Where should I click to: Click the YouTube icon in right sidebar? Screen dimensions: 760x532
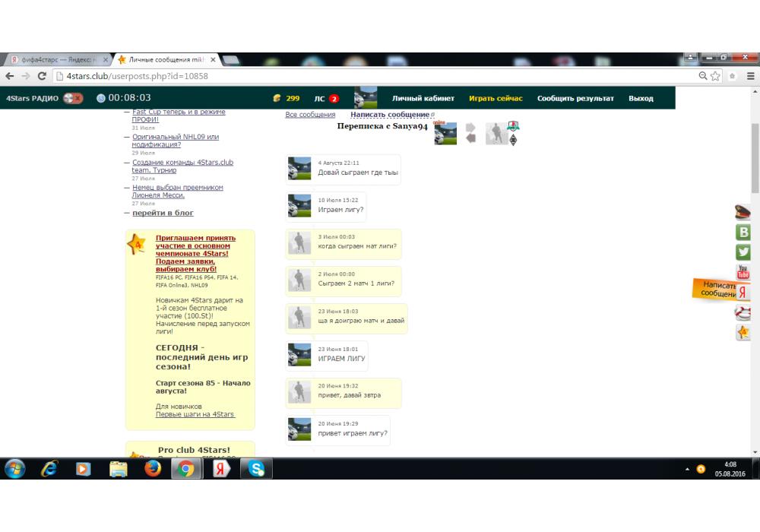(x=743, y=272)
